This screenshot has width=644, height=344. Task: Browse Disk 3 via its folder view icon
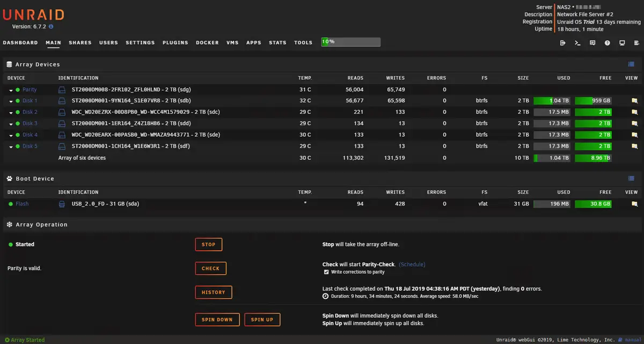pos(634,123)
